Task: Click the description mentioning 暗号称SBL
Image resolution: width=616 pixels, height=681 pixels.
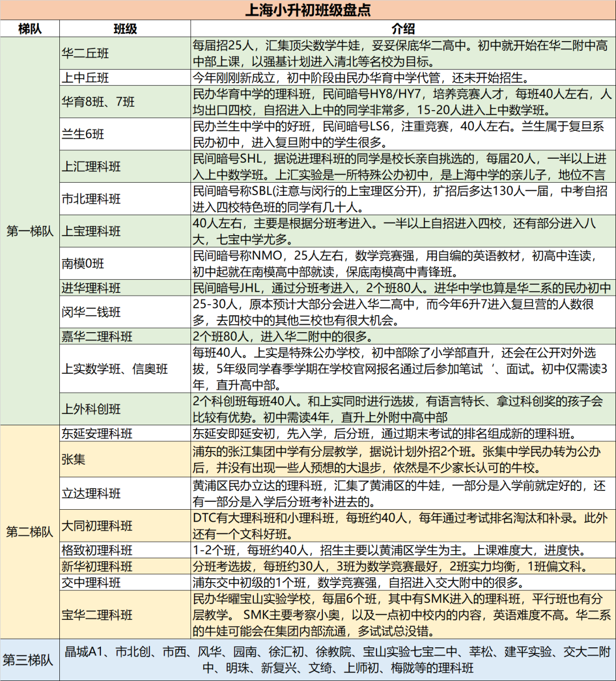Action: pos(403,199)
